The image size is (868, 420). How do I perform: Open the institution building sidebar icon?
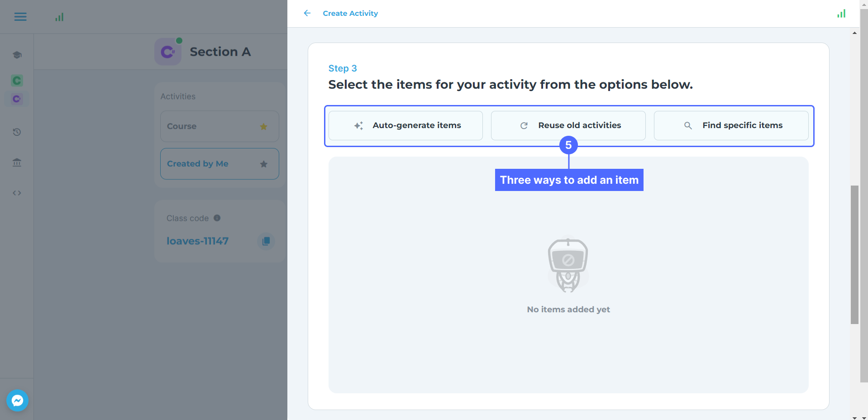click(17, 162)
